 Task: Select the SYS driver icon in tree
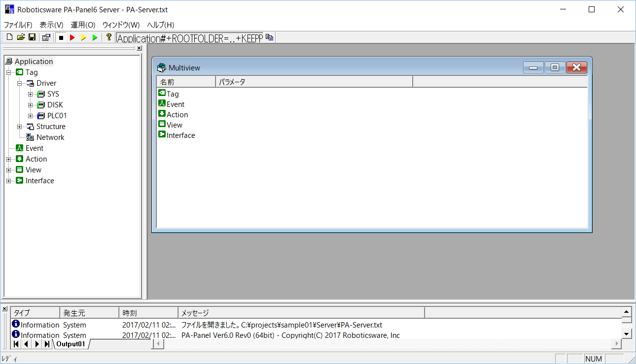pos(41,94)
